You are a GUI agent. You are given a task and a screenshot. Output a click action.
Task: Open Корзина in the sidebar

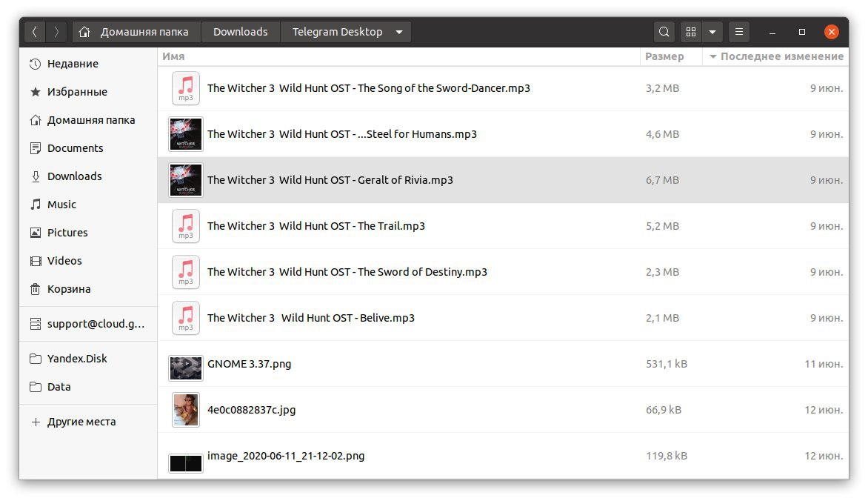[x=89, y=289]
